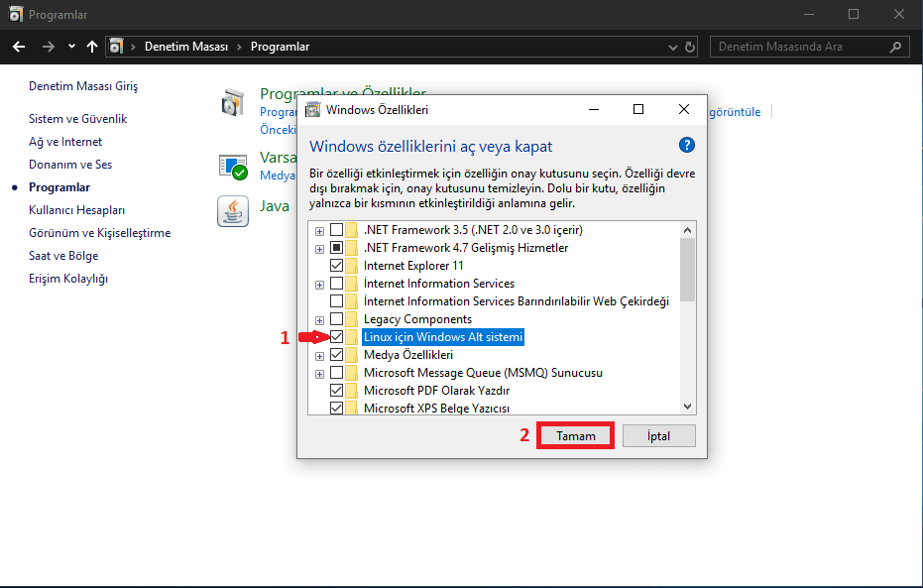The height and width of the screenshot is (588, 923).
Task: Expand the .NET Framework 3.5 tree node
Action: point(319,230)
